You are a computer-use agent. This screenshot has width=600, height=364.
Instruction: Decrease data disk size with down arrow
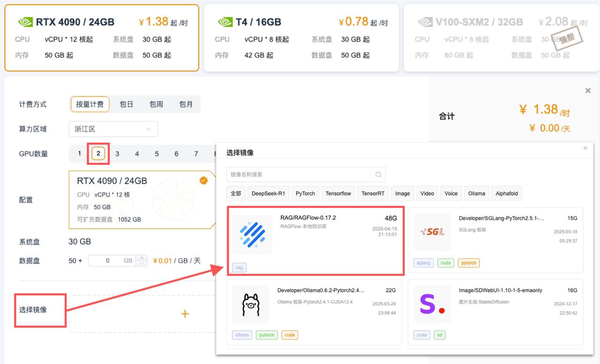[x=142, y=264]
